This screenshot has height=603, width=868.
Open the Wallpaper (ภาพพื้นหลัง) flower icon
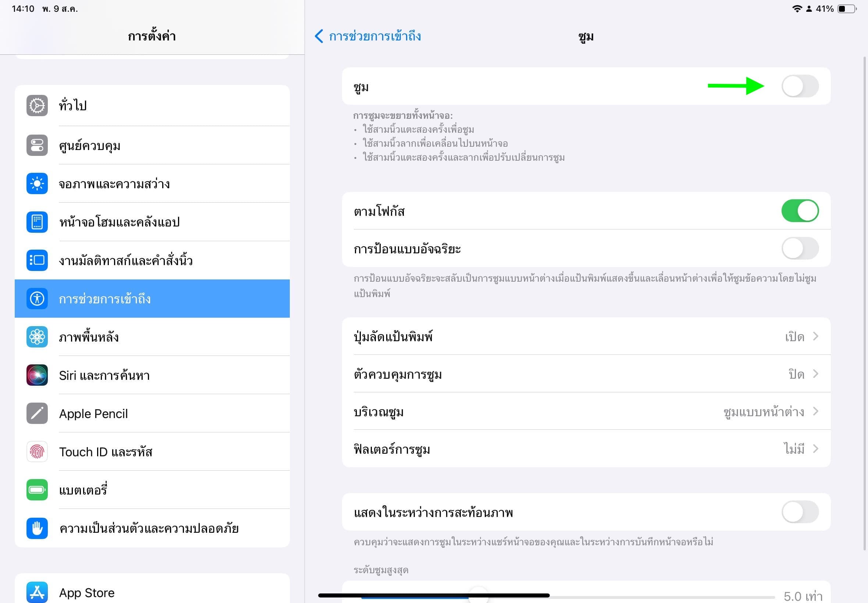click(x=37, y=337)
